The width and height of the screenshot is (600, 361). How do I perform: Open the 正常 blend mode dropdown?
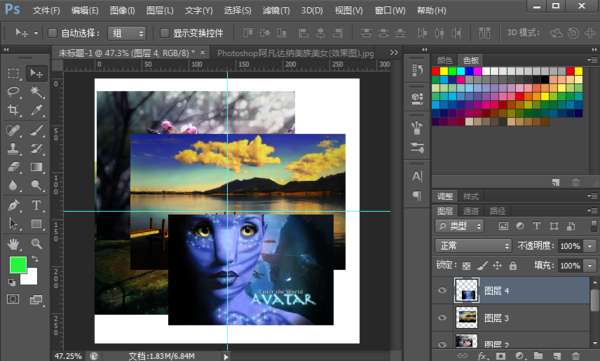473,245
